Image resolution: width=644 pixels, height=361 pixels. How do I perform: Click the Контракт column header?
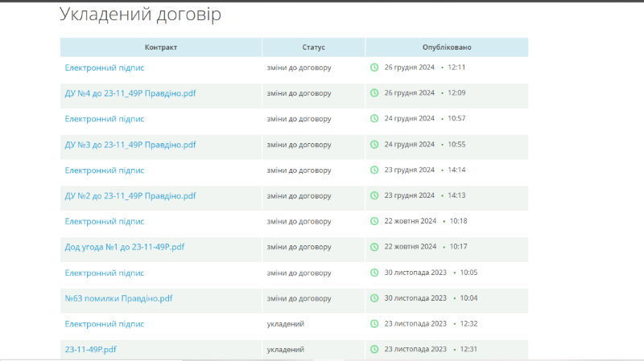click(161, 47)
